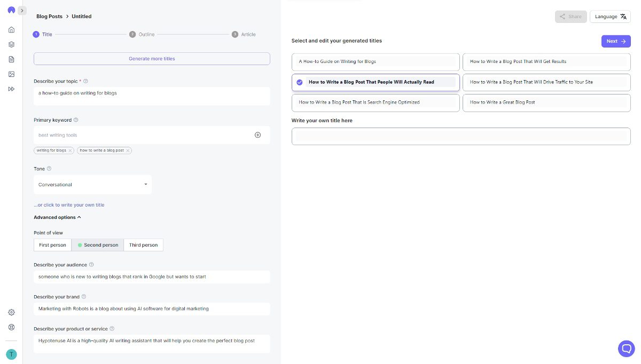
Task: Click the Untitled breadcrumb
Action: pyautogui.click(x=82, y=17)
